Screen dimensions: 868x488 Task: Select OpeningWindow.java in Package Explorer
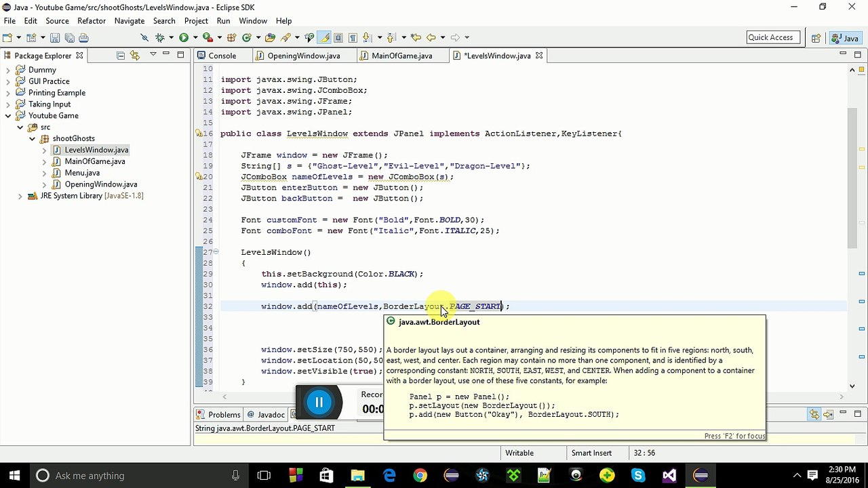pos(101,184)
